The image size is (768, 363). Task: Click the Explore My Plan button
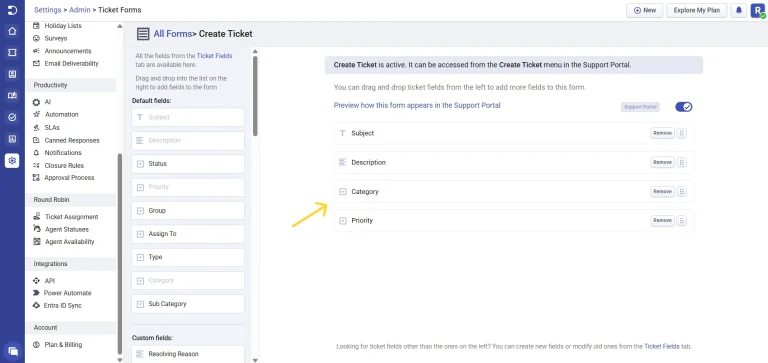tap(696, 10)
